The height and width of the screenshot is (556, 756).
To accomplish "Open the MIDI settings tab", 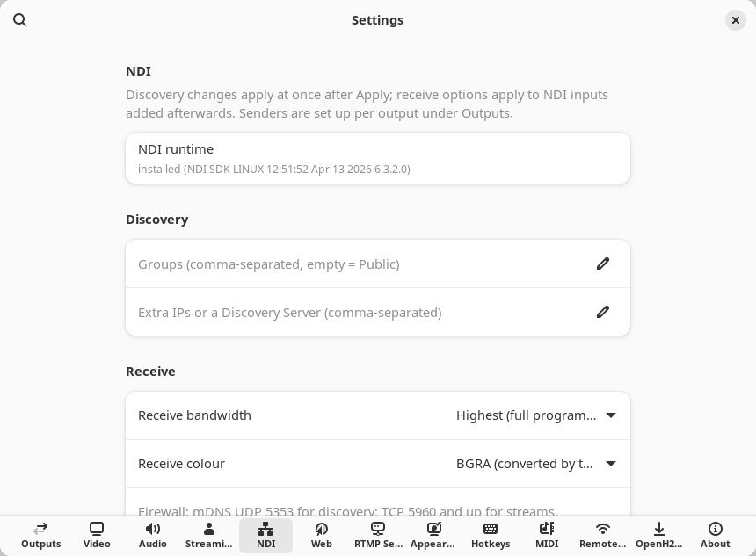I will 547,535.
